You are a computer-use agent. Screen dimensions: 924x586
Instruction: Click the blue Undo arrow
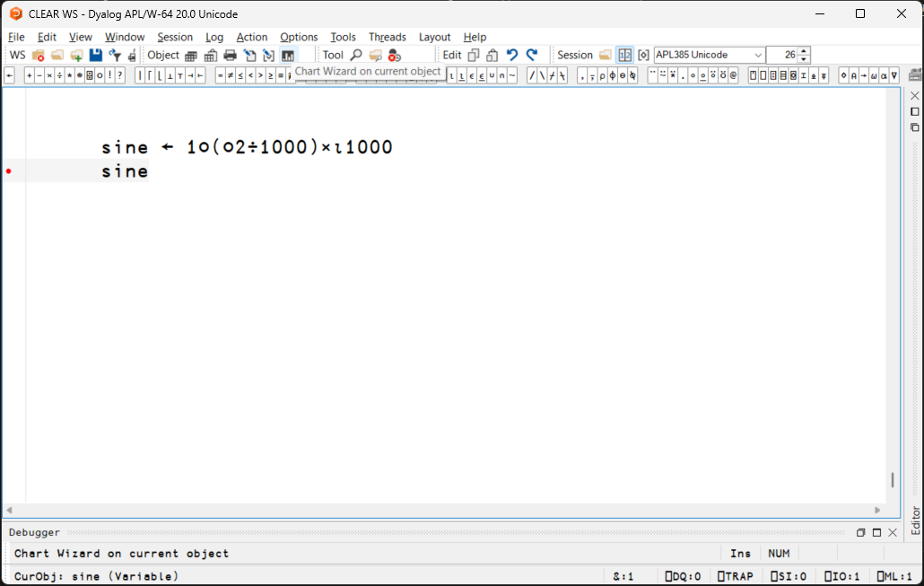[512, 56]
